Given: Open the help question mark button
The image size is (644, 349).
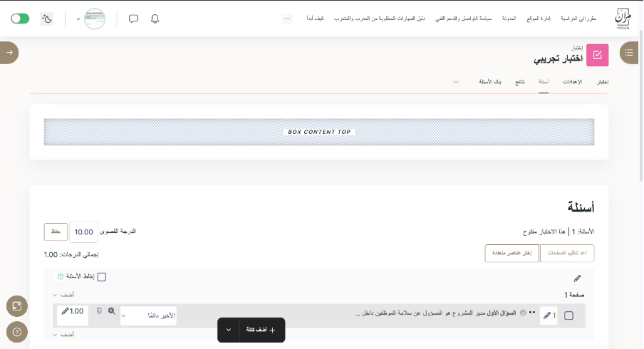Looking at the screenshot, I should 16,331.
